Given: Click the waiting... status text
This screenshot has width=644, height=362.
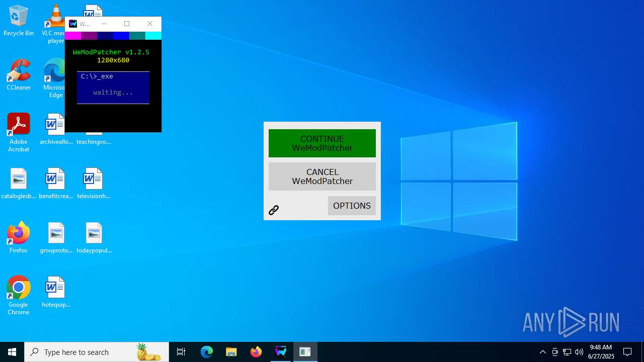Looking at the screenshot, I should pyautogui.click(x=113, y=93).
